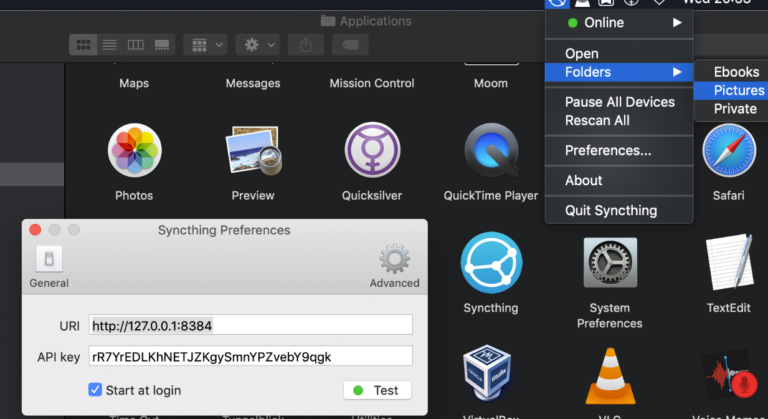Screen dimensions: 768x419
Task: Switch to the Advanced preferences tab
Action: pos(394,266)
